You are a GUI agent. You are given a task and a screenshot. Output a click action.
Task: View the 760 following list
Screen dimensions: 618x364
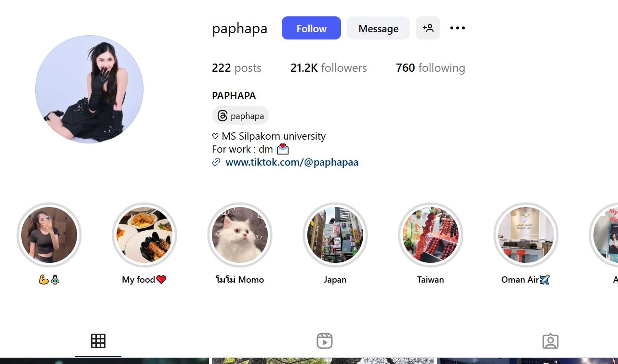tap(431, 68)
